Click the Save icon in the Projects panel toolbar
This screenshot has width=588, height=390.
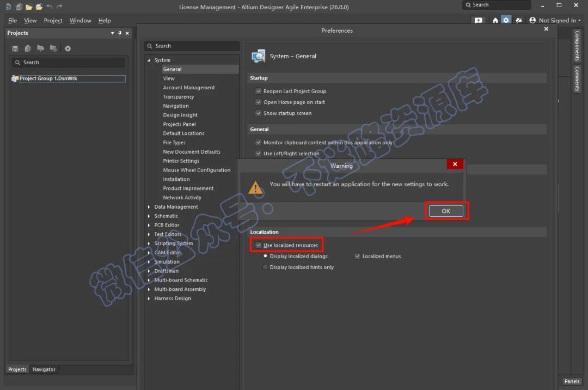15,48
